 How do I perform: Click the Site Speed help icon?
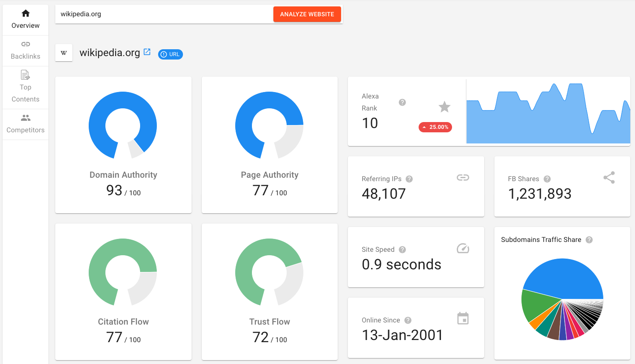pos(402,250)
